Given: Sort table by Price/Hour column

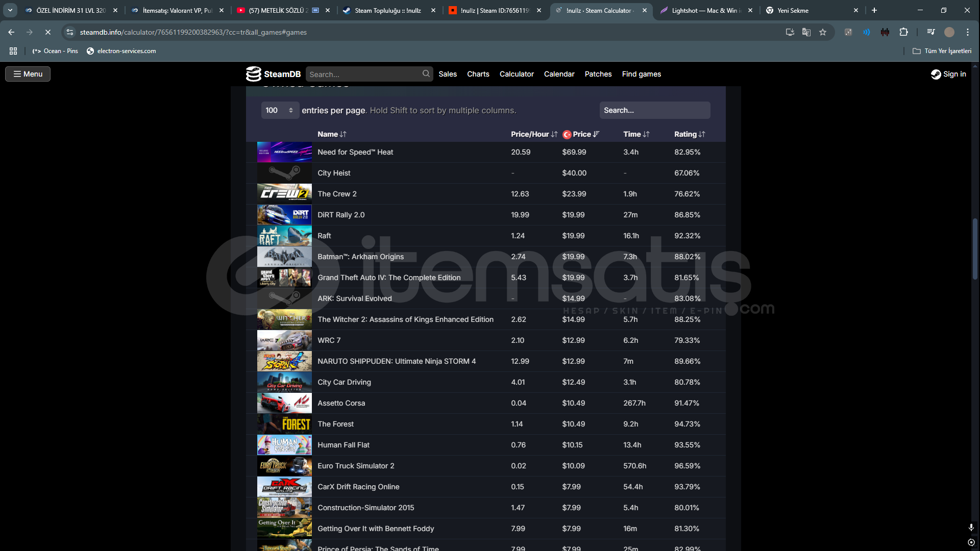Looking at the screenshot, I should click(x=534, y=134).
